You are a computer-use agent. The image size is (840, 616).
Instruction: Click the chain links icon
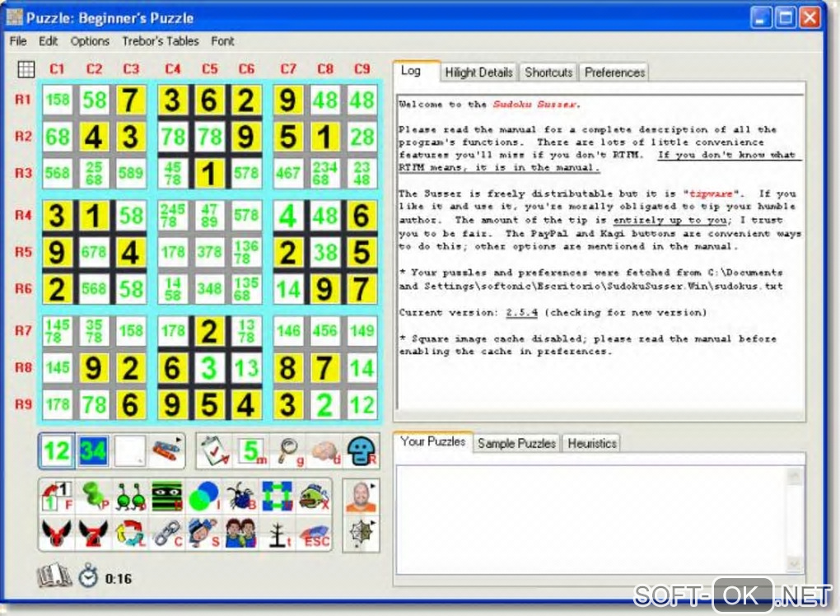pos(167,533)
